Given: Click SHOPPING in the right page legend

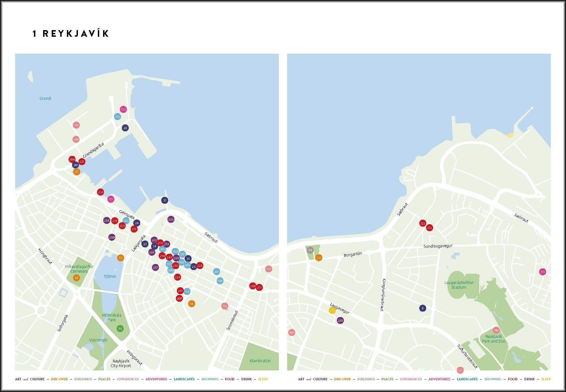Looking at the screenshot, I should pyautogui.click(x=492, y=379).
